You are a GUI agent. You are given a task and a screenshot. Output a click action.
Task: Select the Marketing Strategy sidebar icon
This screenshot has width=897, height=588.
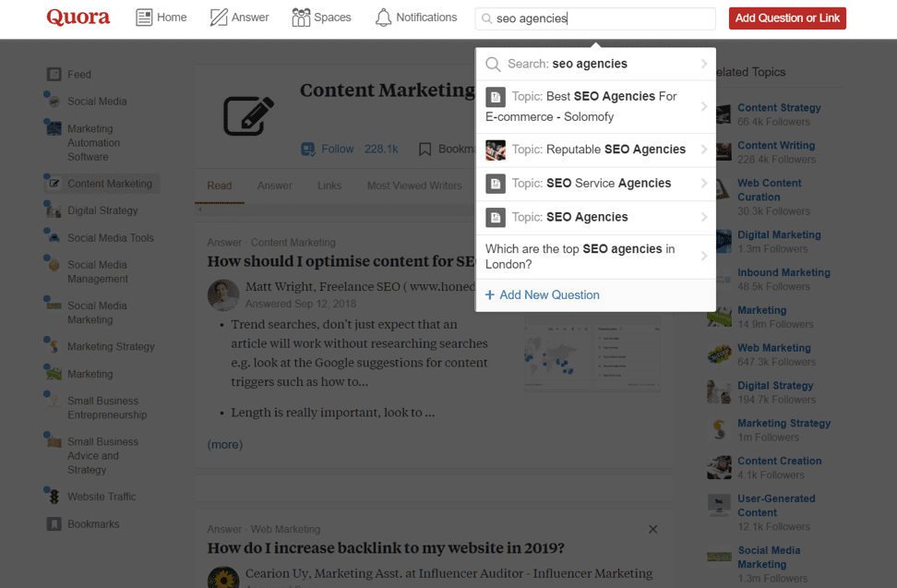click(54, 345)
